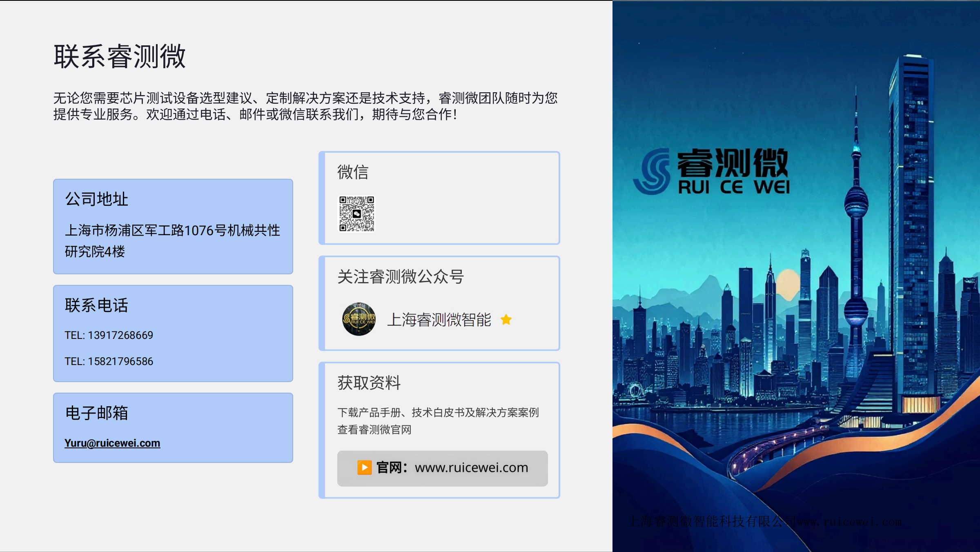
Task: Select phone number TEL: 13917268669
Action: coord(109,335)
